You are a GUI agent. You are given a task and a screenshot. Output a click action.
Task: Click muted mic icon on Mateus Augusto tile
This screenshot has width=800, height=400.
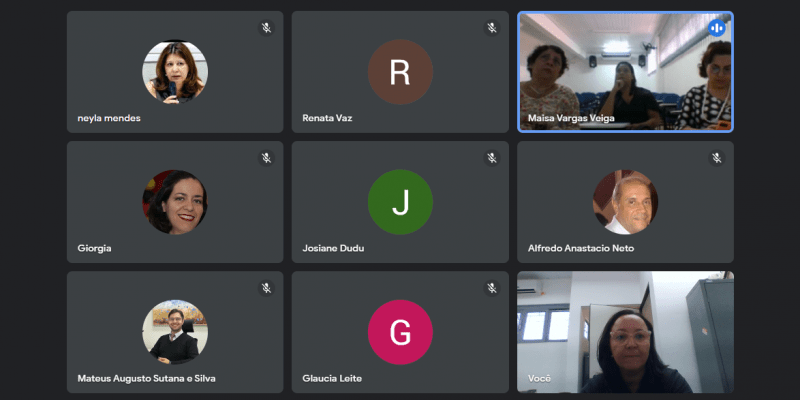coord(266,288)
